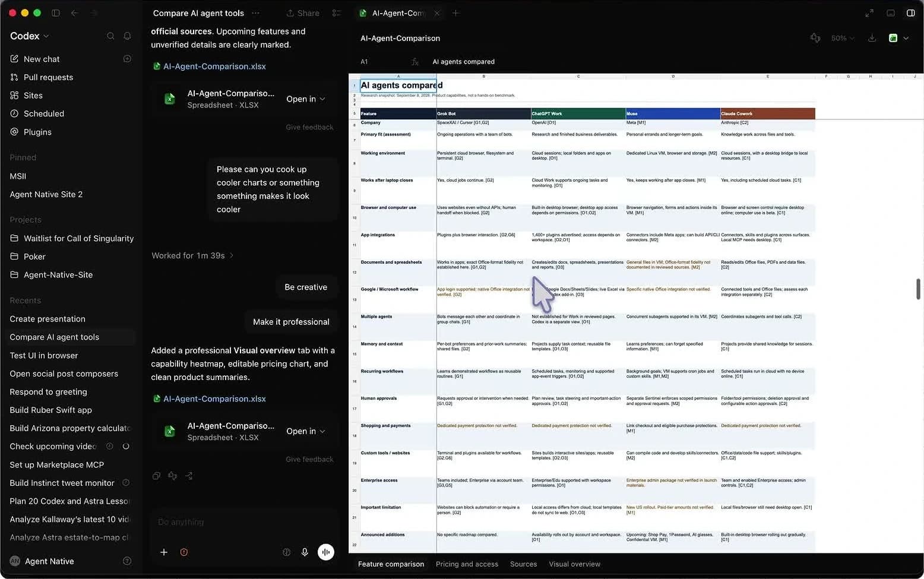This screenshot has width=924, height=579.
Task: Copy the response with the copy icon
Action: click(156, 476)
